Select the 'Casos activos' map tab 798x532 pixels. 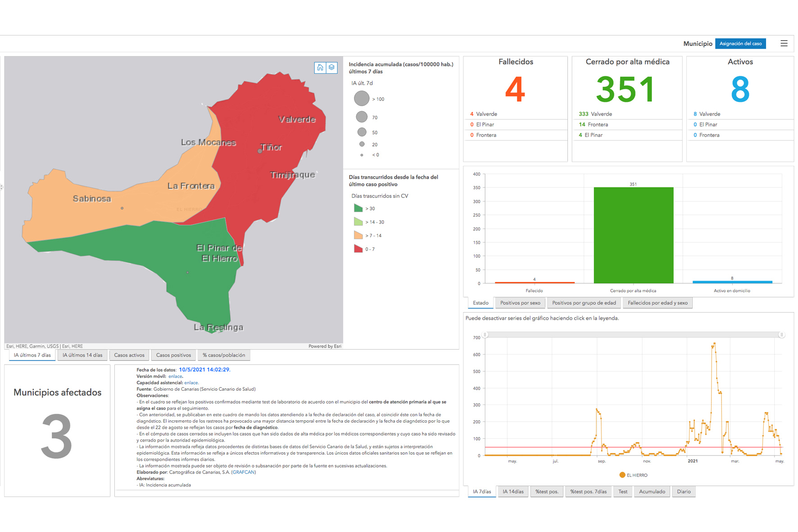pos(129,355)
